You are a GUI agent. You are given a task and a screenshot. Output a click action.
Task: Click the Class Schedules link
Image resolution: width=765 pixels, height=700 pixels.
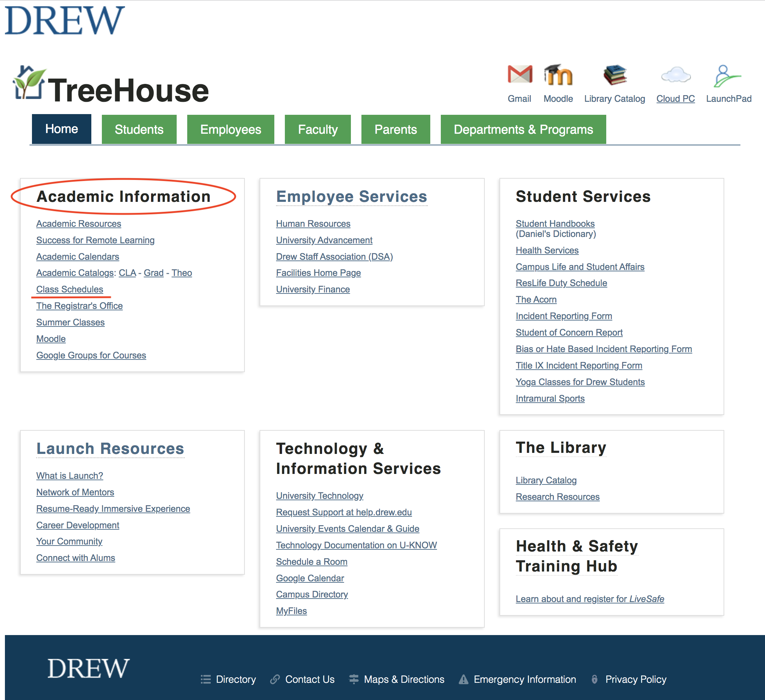coord(70,289)
